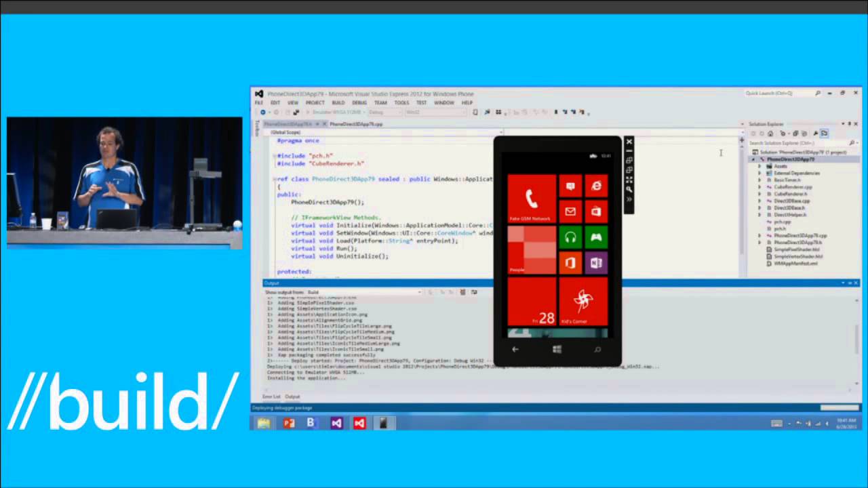The height and width of the screenshot is (488, 868).
Task: Open the TEST menu
Action: click(x=422, y=103)
